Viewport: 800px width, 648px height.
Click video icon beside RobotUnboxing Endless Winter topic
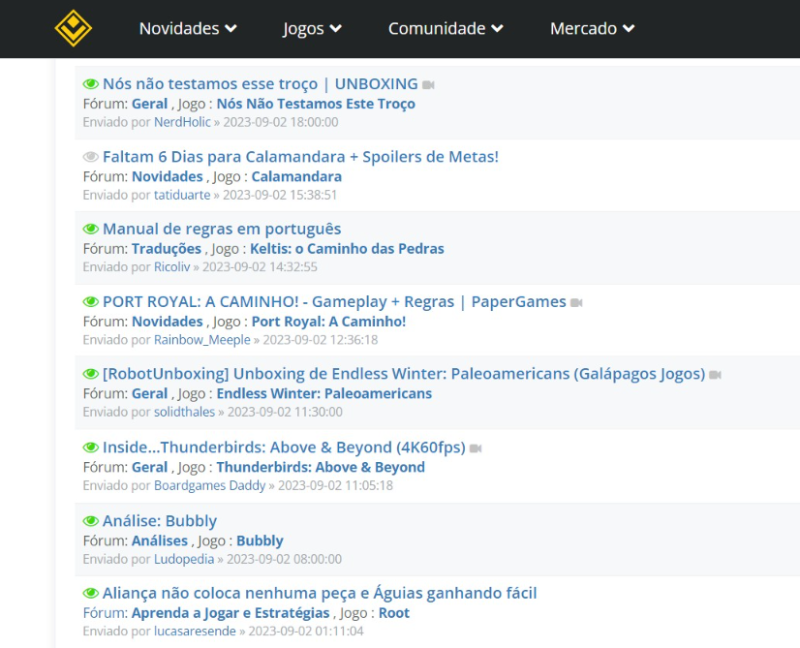coord(715,375)
